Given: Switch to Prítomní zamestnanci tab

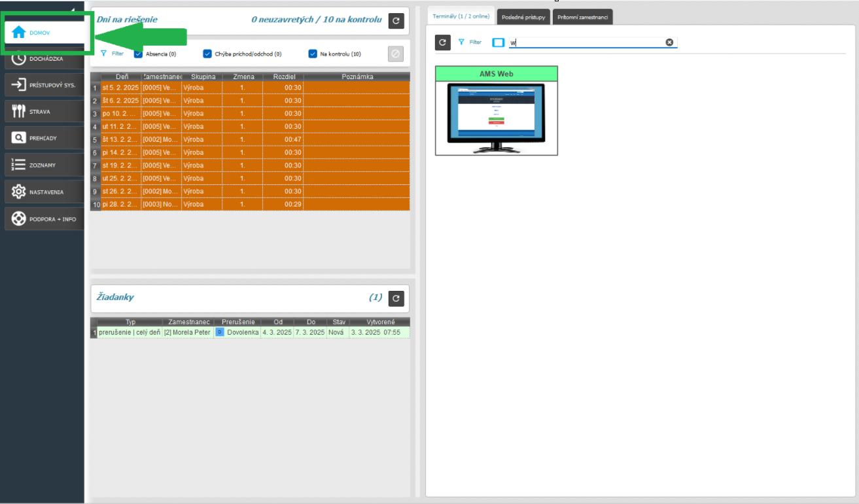Looking at the screenshot, I should click(x=582, y=18).
